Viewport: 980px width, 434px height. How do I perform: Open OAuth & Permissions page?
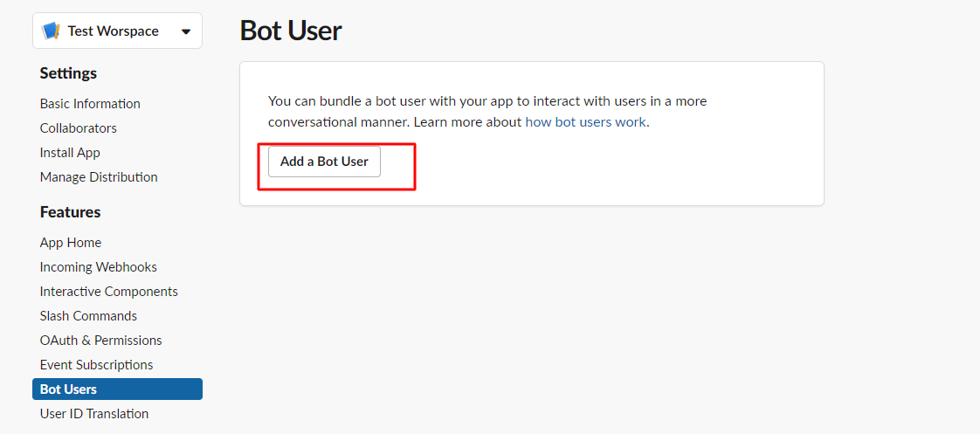(x=100, y=341)
